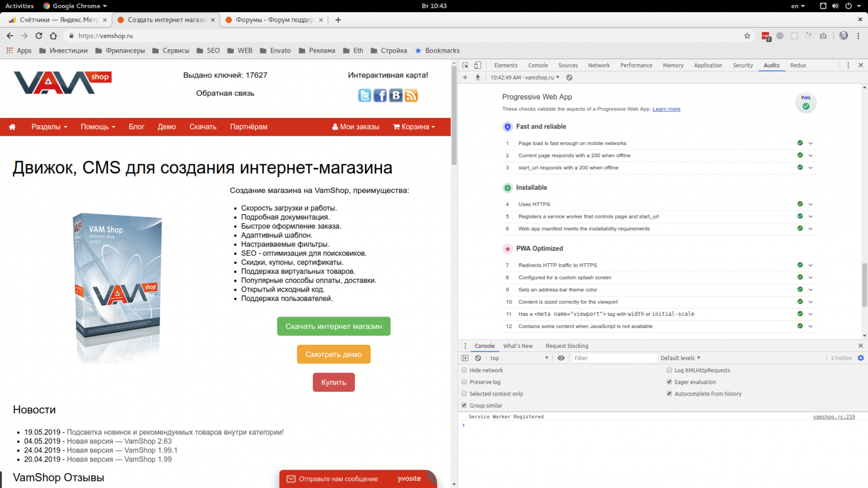Open the browser home page
The image size is (868, 488).
53,35
